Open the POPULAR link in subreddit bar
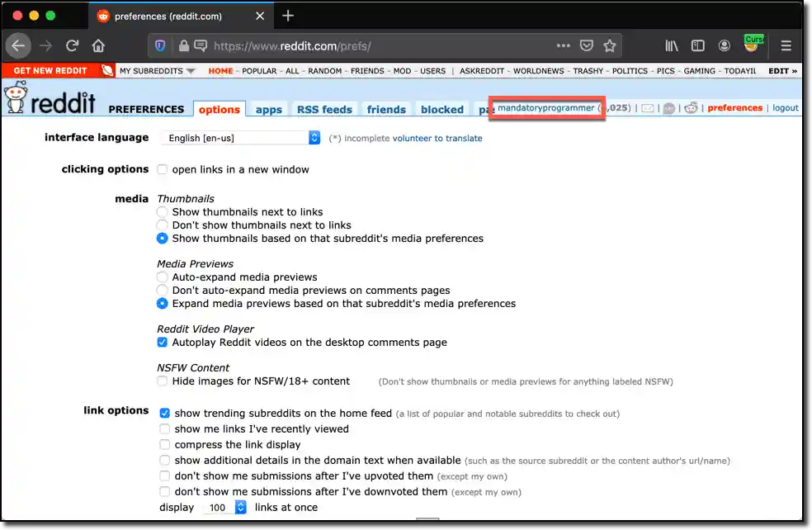812x530 pixels. click(259, 71)
